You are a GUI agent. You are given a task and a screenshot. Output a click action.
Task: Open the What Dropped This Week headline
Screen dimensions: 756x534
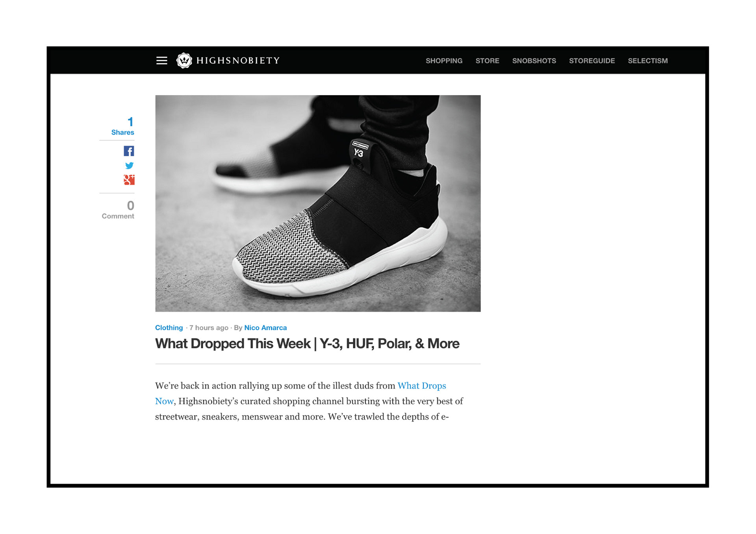tap(307, 344)
